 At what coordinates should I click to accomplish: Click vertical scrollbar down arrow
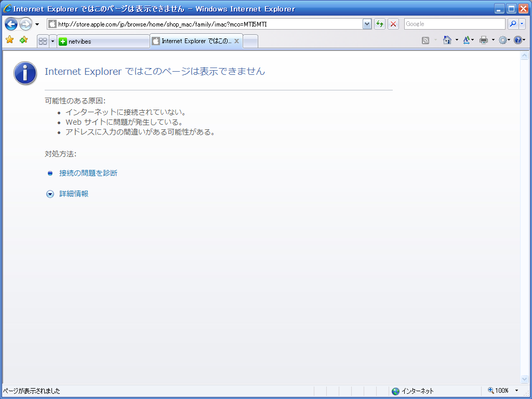(525, 379)
